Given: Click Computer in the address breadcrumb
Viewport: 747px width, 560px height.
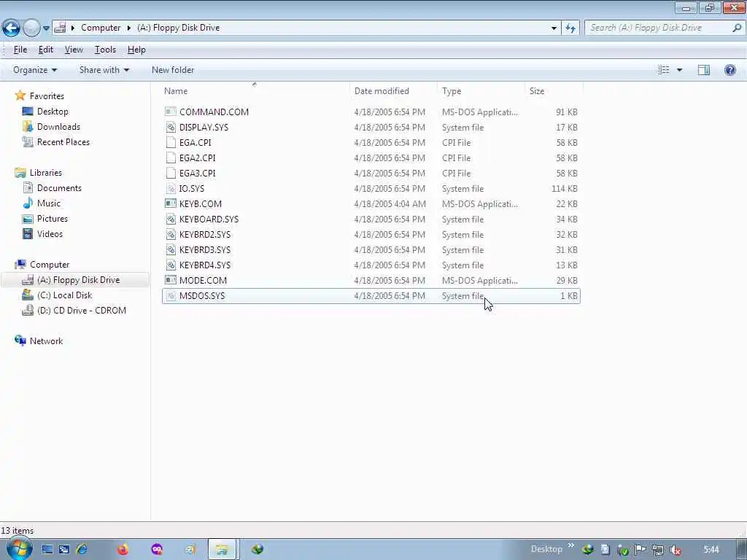Looking at the screenshot, I should (101, 28).
